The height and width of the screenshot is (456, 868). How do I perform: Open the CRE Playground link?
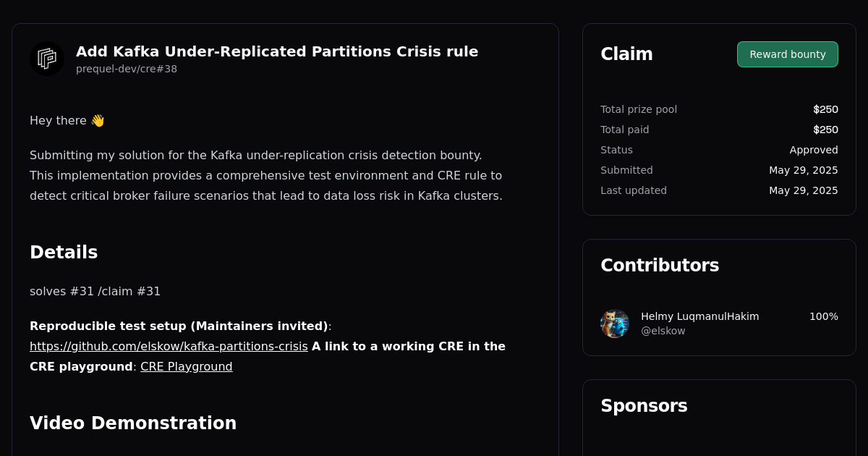pos(186,366)
